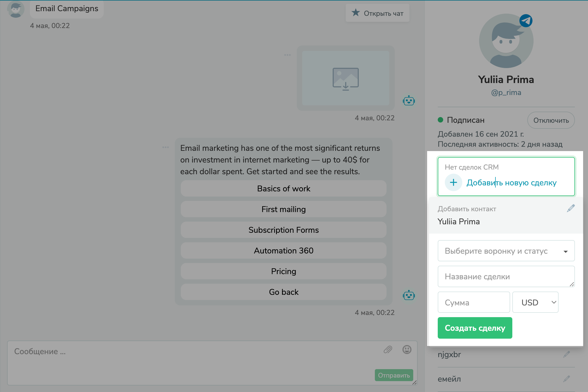Click the star icon in Открыть чат
Screen dimensions: 588x392
(x=356, y=12)
